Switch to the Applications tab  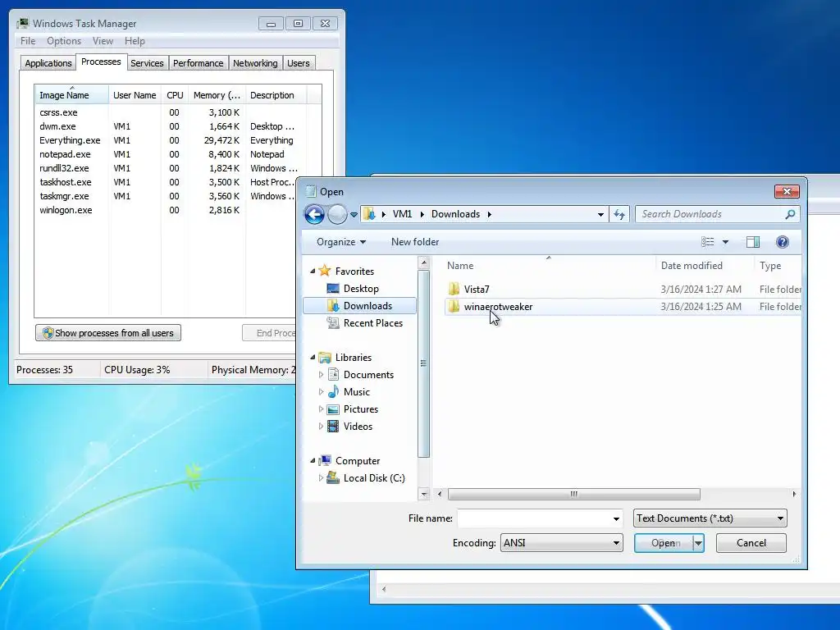click(x=48, y=63)
